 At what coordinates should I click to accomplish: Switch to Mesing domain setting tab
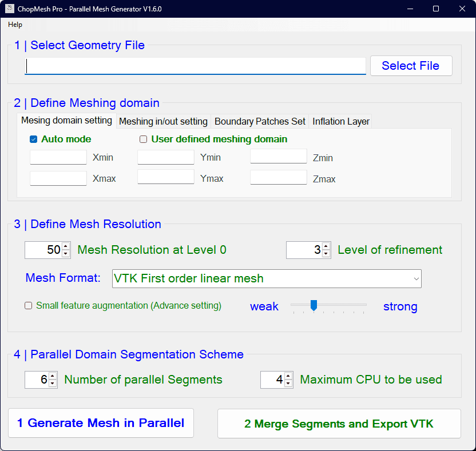click(x=66, y=121)
